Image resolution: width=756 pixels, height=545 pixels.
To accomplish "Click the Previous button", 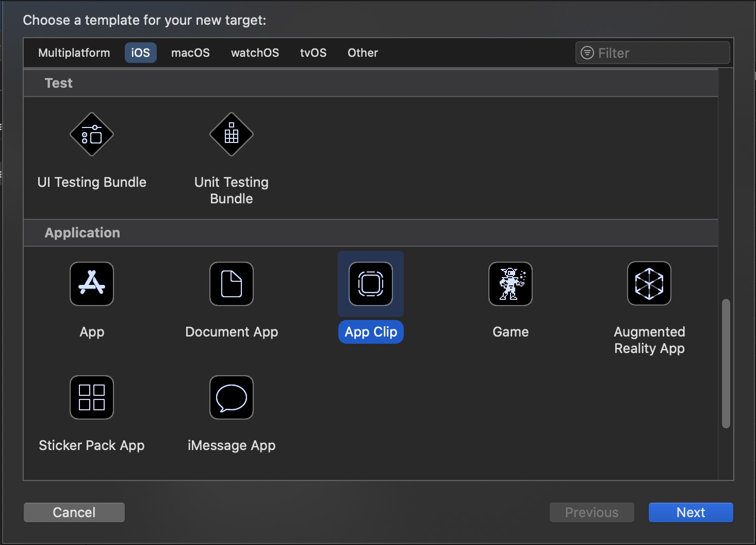I will tap(591, 512).
